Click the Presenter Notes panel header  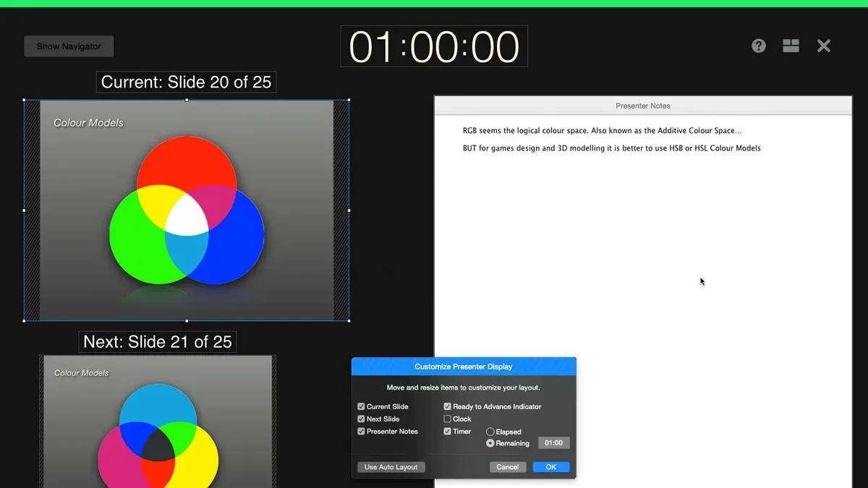click(643, 106)
